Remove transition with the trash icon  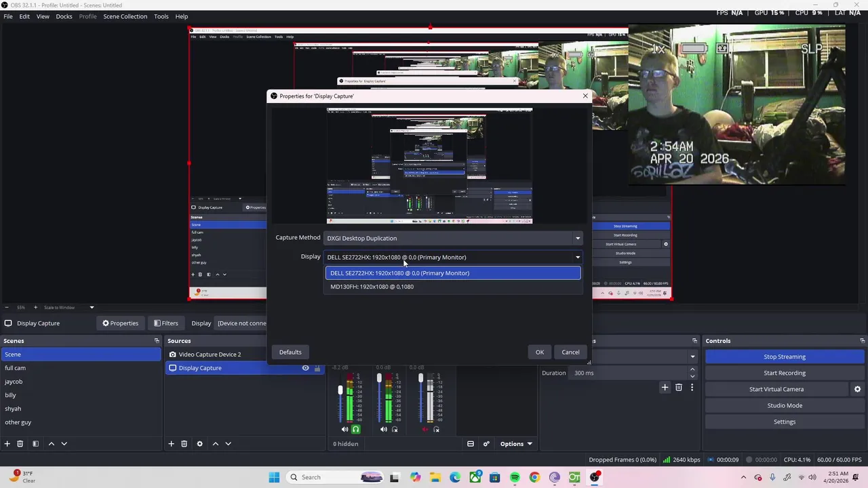(x=679, y=387)
